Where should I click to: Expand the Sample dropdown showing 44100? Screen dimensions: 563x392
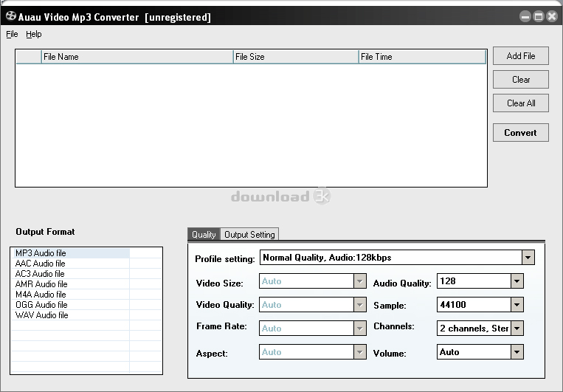pyautogui.click(x=517, y=305)
